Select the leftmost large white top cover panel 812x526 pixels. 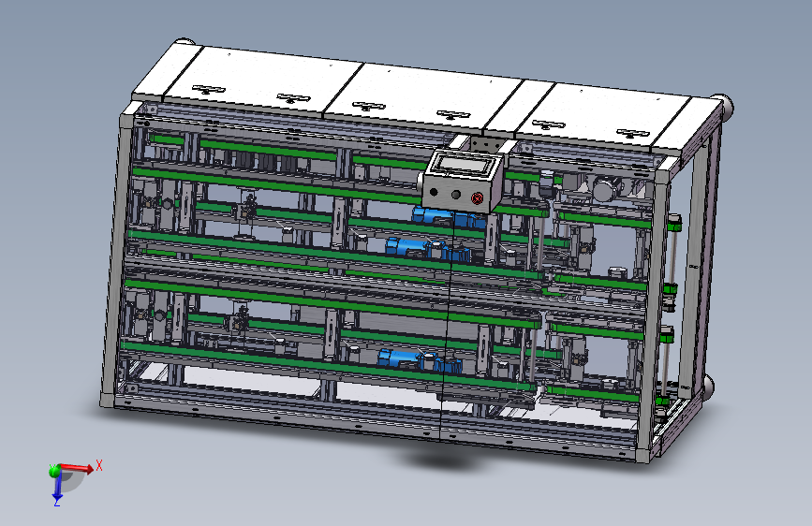[x=262, y=79]
